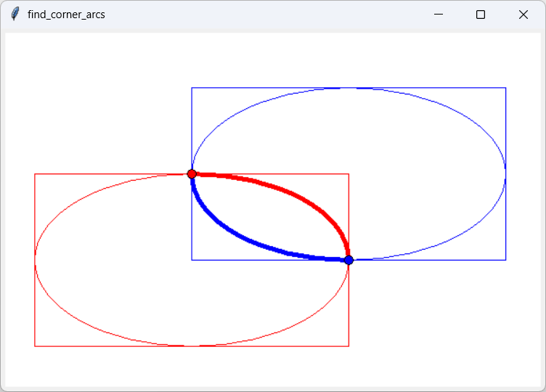546x392 pixels.
Task: Pick the blue rectangle's bottom-right corner
Action: point(505,260)
